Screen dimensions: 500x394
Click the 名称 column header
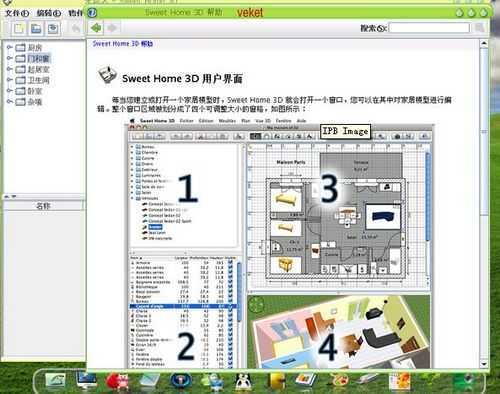point(43,206)
